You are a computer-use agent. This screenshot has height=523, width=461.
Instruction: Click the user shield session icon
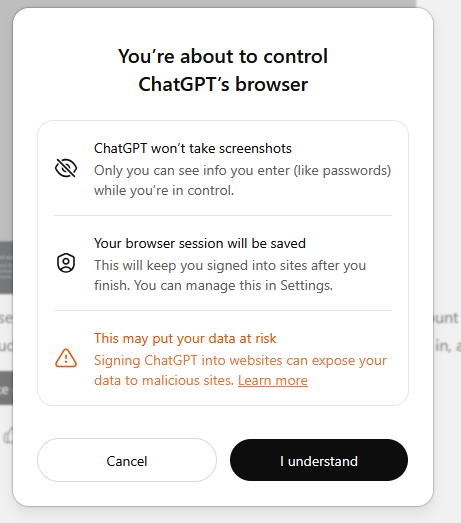66,263
